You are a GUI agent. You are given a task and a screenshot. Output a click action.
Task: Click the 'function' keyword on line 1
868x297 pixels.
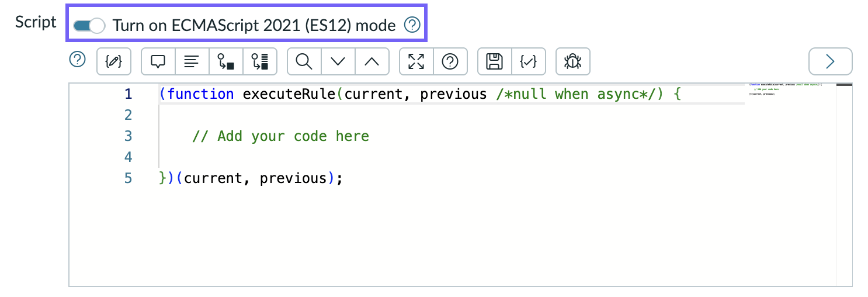click(x=200, y=94)
